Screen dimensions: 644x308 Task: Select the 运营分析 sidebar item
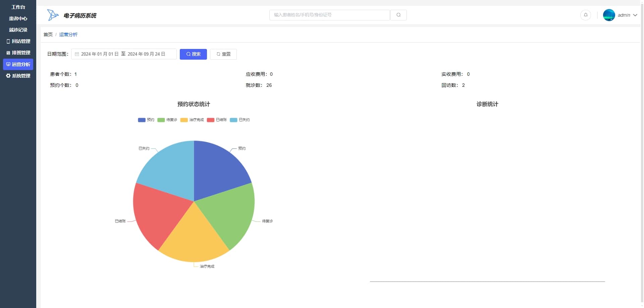[18, 64]
